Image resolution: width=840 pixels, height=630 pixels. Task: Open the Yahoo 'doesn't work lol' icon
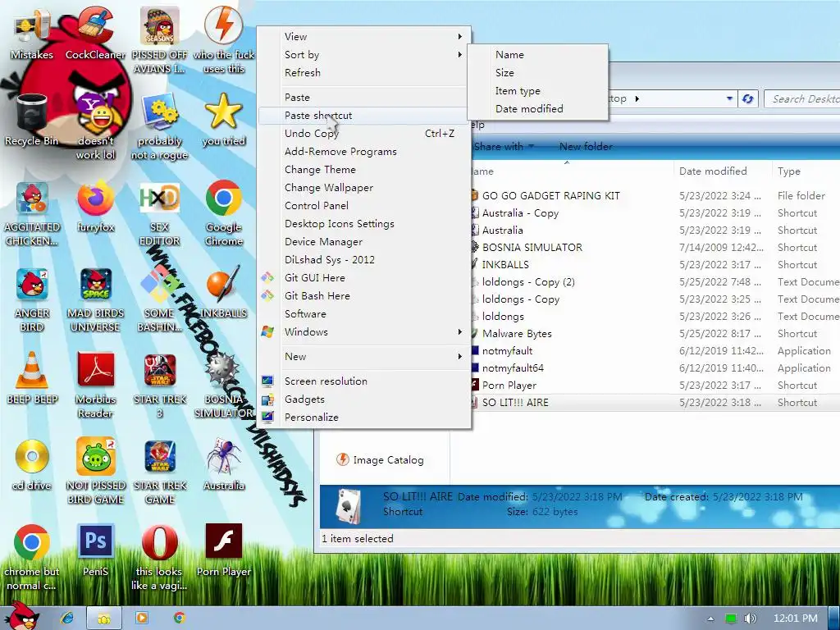coord(95,126)
